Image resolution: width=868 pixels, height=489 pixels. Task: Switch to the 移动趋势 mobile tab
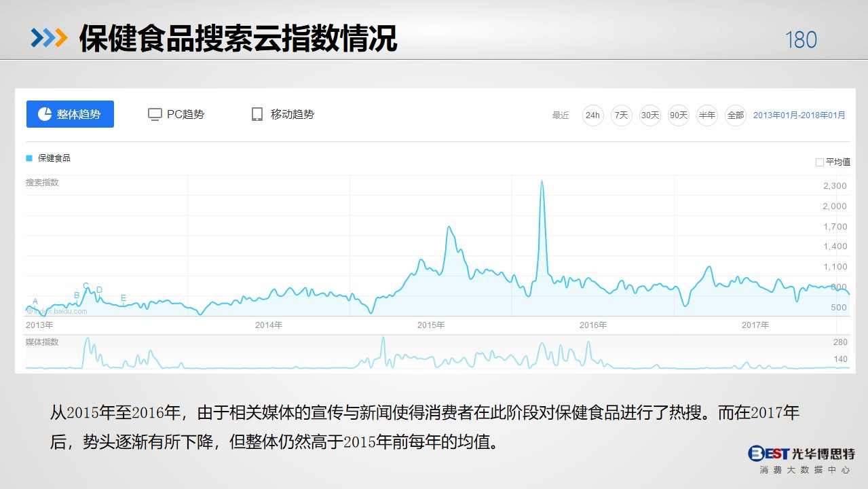coord(283,114)
